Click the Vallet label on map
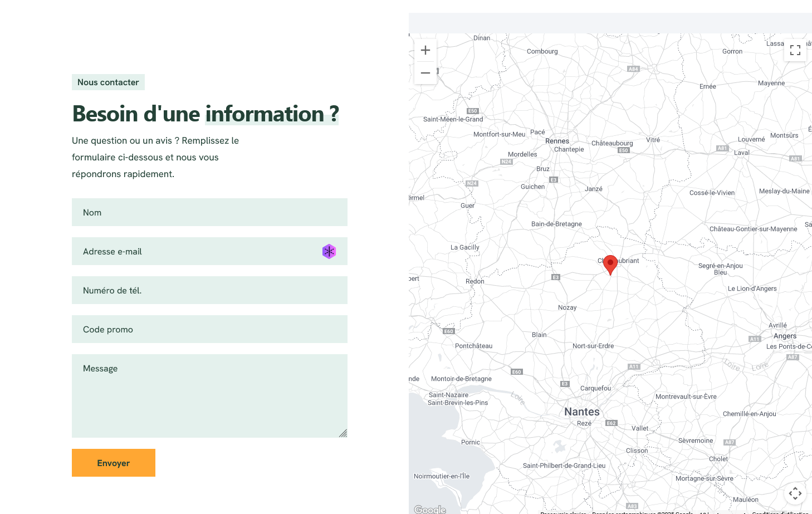 (640, 428)
